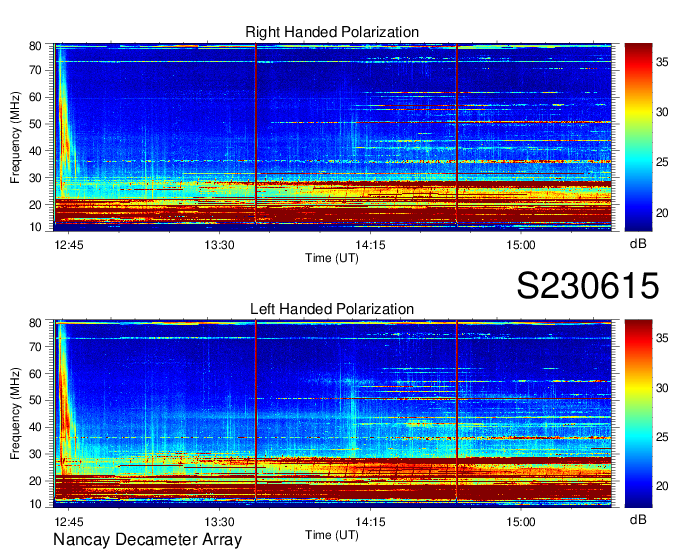Click the 15:00 tick label on bottom plot

point(521,522)
